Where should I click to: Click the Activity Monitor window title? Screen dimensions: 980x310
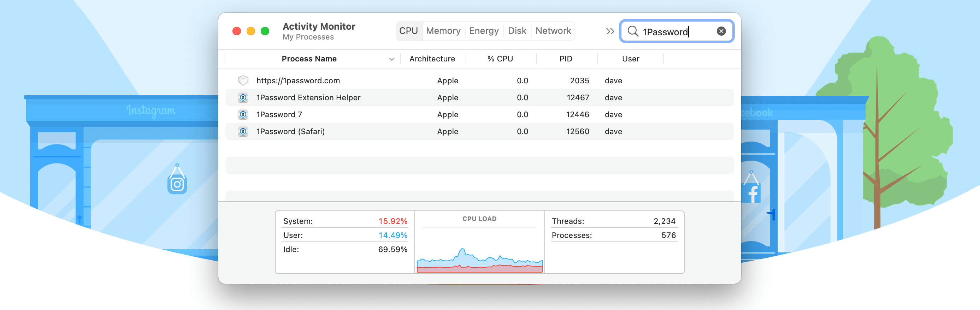click(319, 26)
